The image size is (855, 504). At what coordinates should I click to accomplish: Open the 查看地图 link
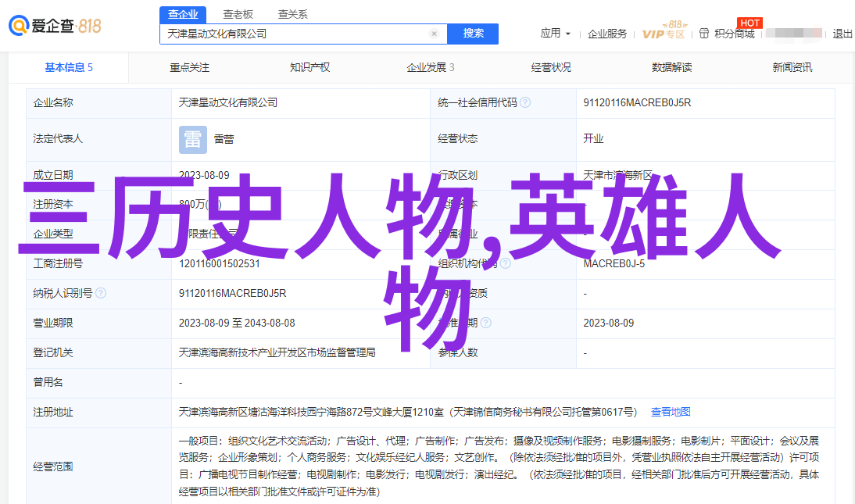[671, 413]
